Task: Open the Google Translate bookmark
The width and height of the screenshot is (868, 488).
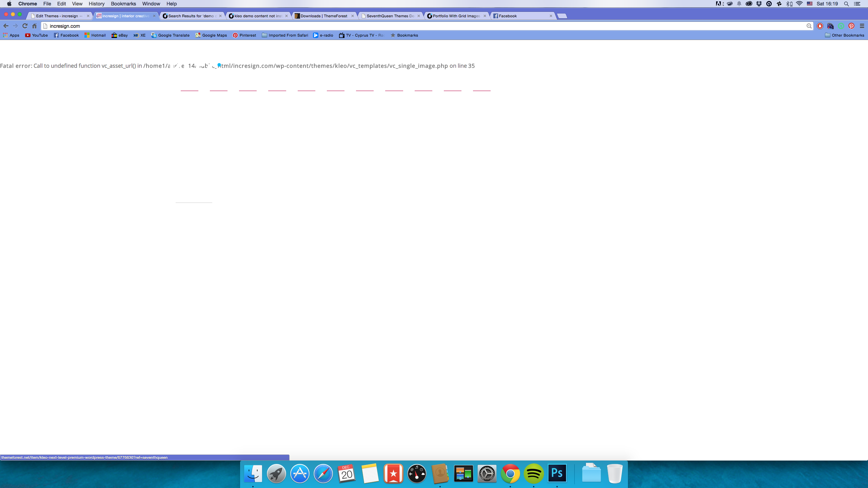Action: coord(170,35)
